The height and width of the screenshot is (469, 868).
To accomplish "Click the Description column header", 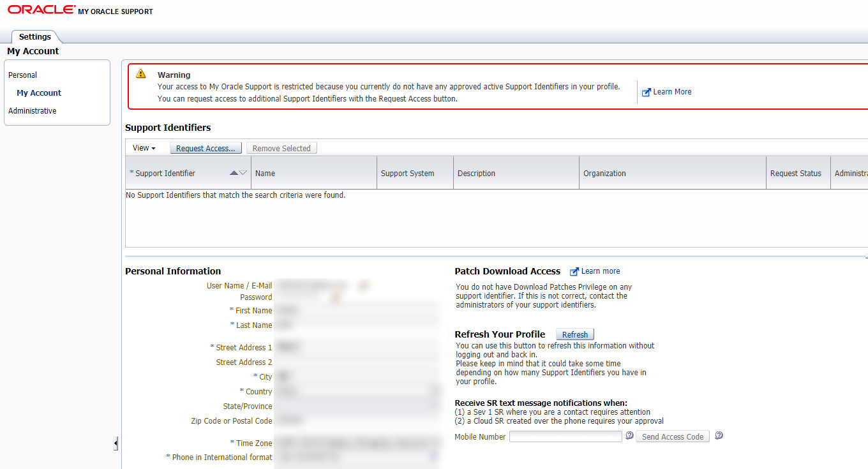I will 518,173.
